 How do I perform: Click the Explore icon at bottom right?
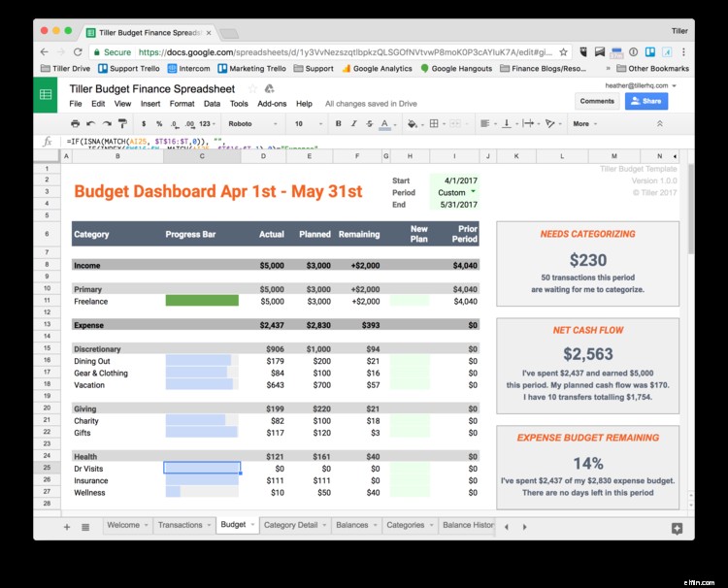tap(677, 528)
